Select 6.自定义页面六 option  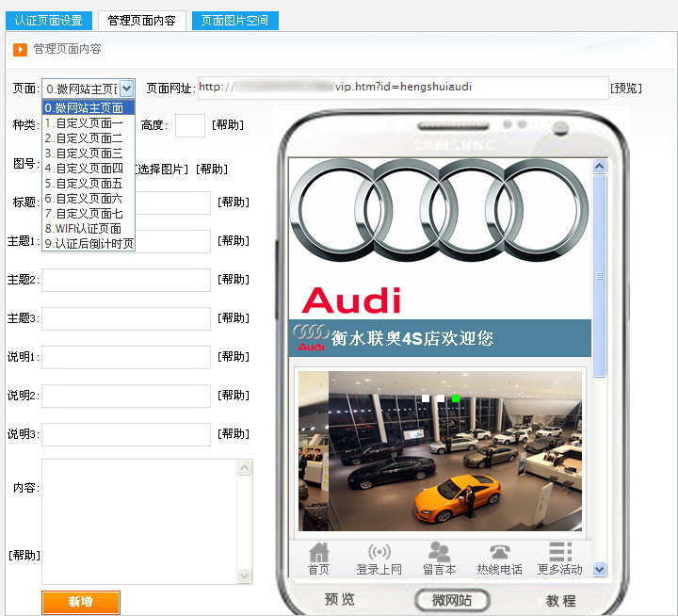(x=89, y=199)
